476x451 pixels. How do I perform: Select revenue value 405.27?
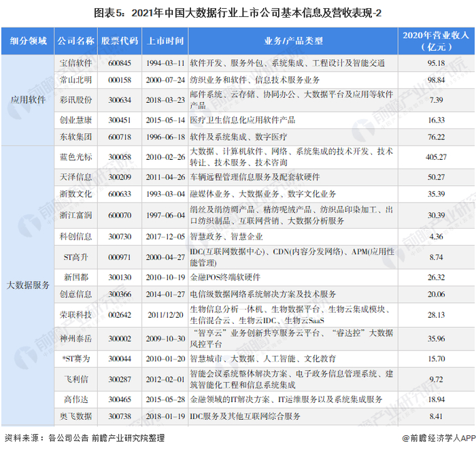pos(437,157)
